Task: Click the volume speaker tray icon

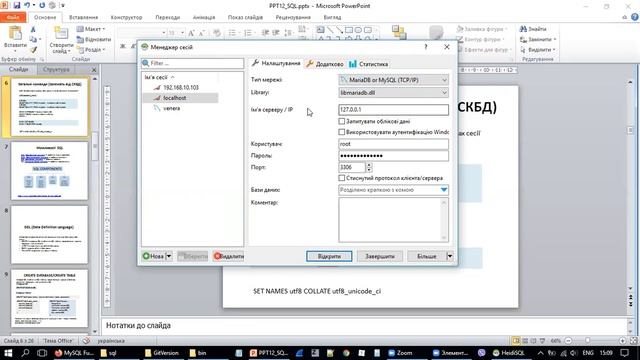Action: coord(573,353)
